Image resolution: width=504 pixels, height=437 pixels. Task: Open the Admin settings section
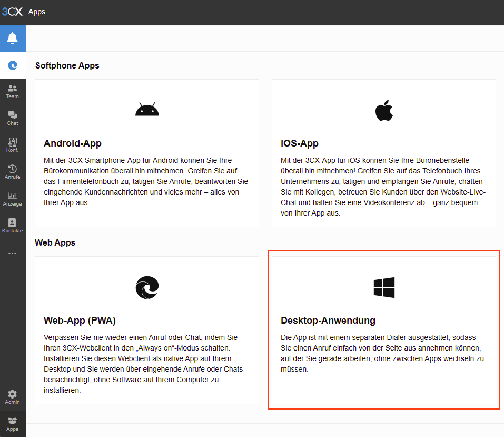coord(12,397)
